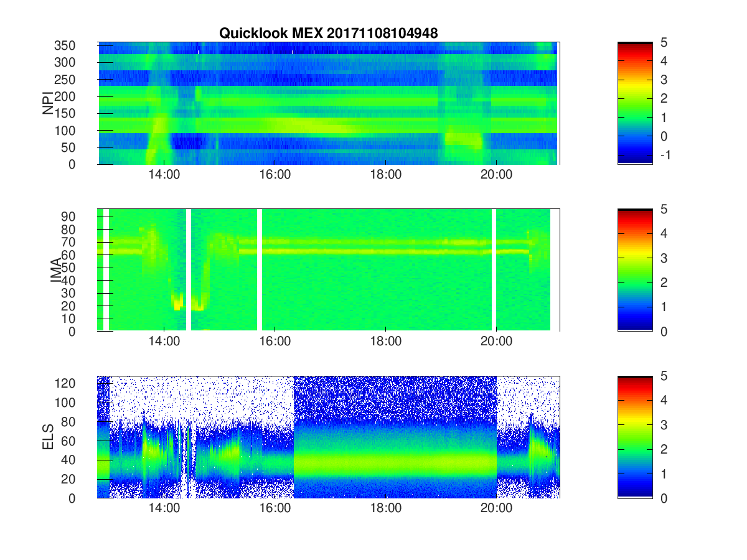Click the 3 value on IMA color bar

coord(664,258)
